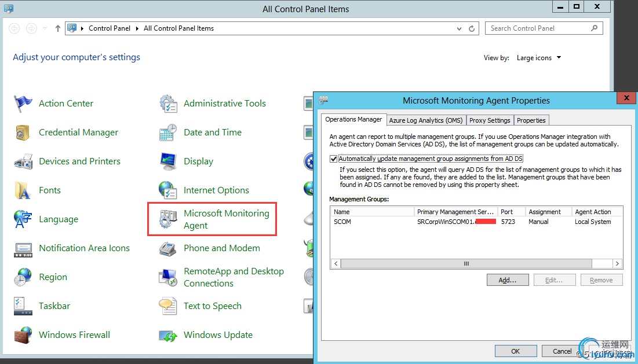Click Cancel in Agent Properties dialog
Image resolution: width=638 pixels, height=364 pixels.
[x=562, y=351]
